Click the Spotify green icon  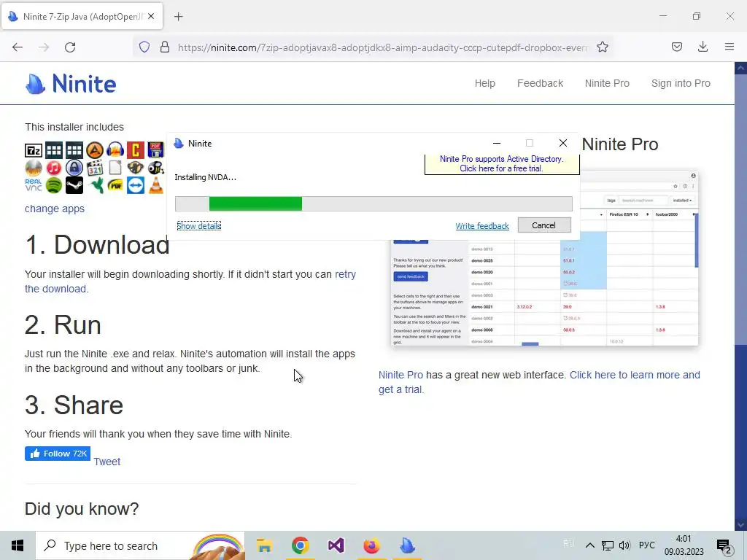coord(54,184)
